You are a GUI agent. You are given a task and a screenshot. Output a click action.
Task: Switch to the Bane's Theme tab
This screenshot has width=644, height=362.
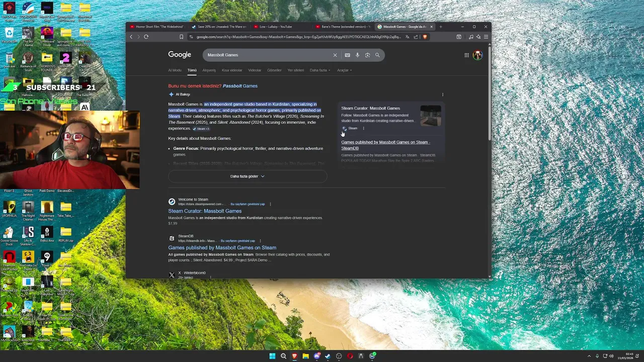click(343, 27)
